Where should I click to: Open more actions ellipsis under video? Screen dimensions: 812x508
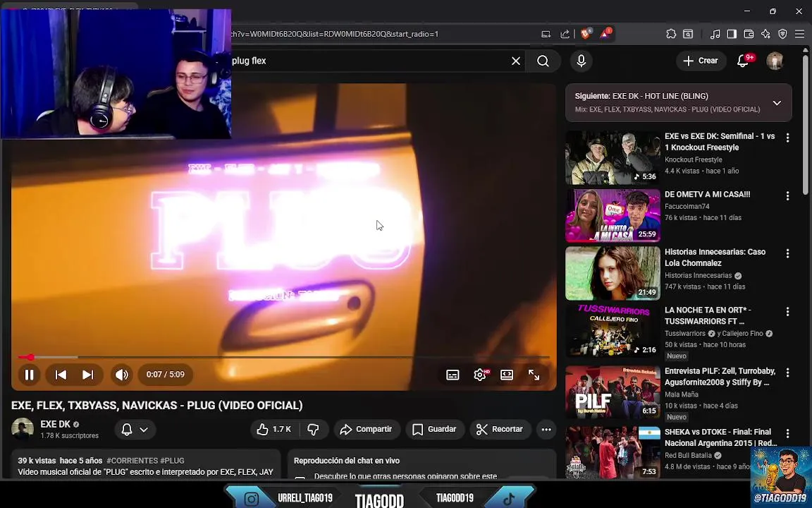click(x=546, y=429)
